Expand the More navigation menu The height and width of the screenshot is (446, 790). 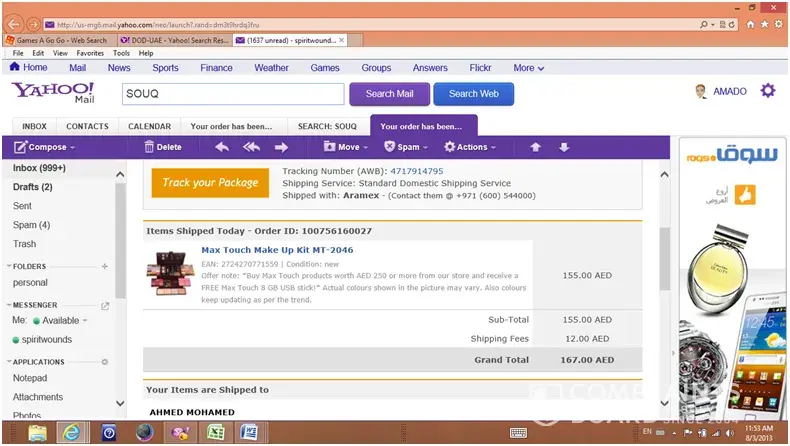(529, 68)
